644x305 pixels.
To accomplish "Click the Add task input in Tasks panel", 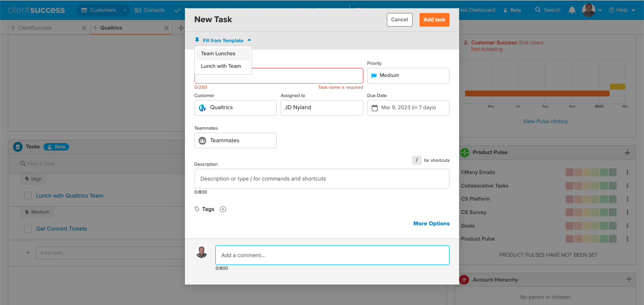I will coord(111,253).
